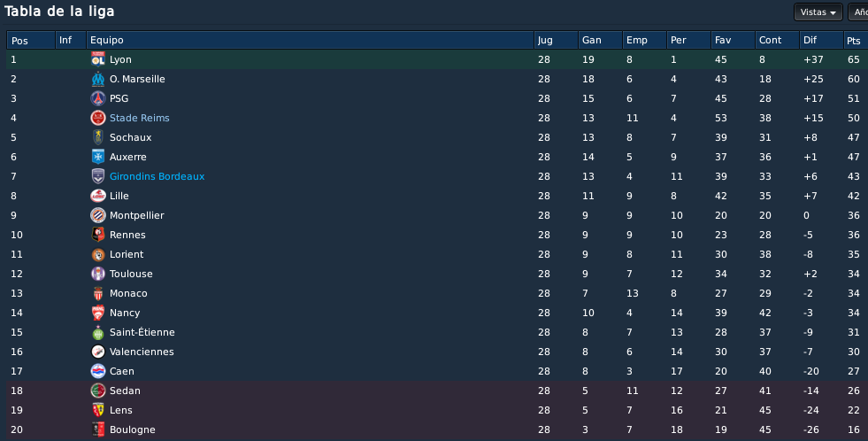Open the Girondins Bordeaux team link
Screen dimensions: 868x441
(157, 176)
